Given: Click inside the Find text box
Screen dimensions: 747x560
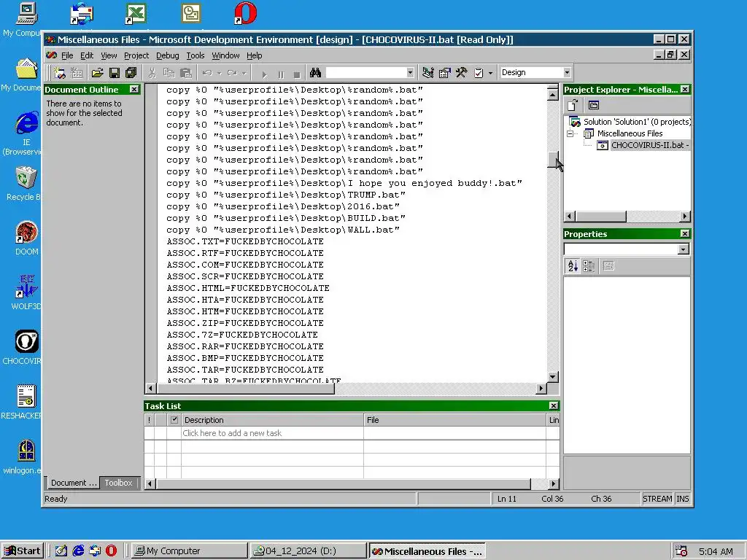Looking at the screenshot, I should tap(366, 72).
